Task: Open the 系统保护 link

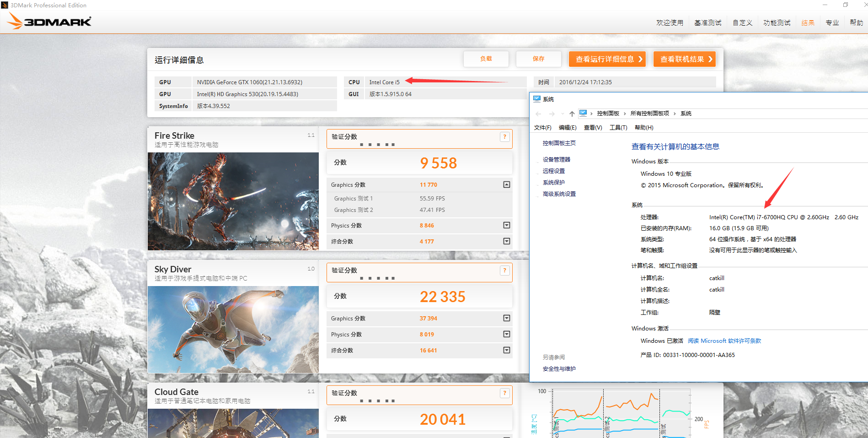Action: click(x=554, y=183)
